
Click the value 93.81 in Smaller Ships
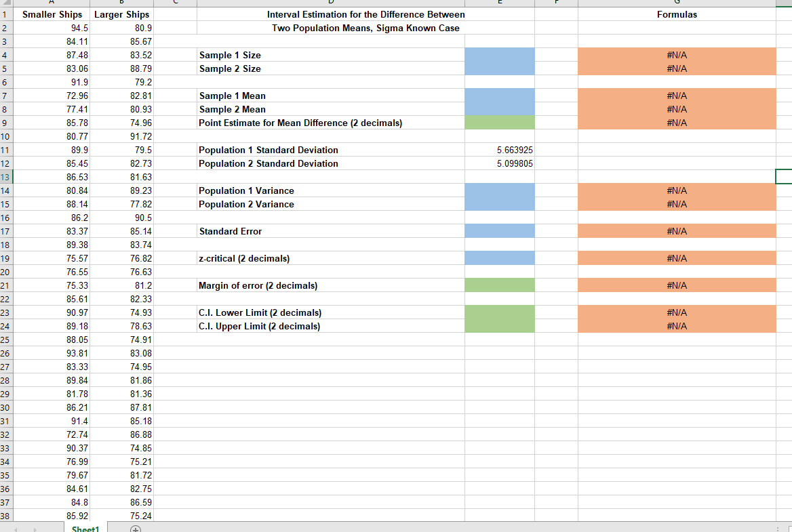(77, 353)
